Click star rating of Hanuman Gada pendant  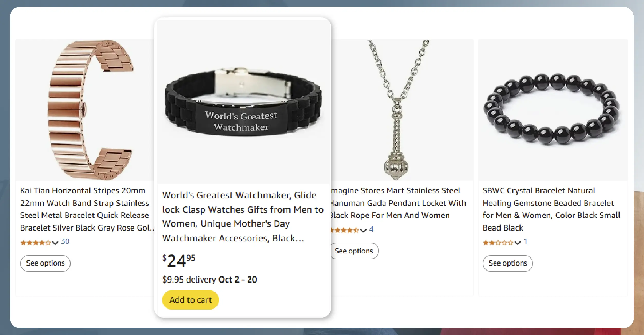pyautogui.click(x=344, y=230)
